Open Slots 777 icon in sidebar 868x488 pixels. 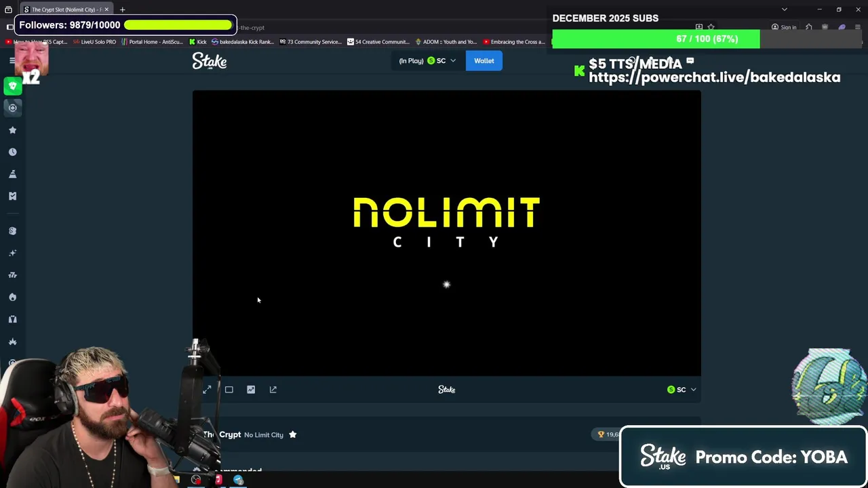pyautogui.click(x=12, y=275)
